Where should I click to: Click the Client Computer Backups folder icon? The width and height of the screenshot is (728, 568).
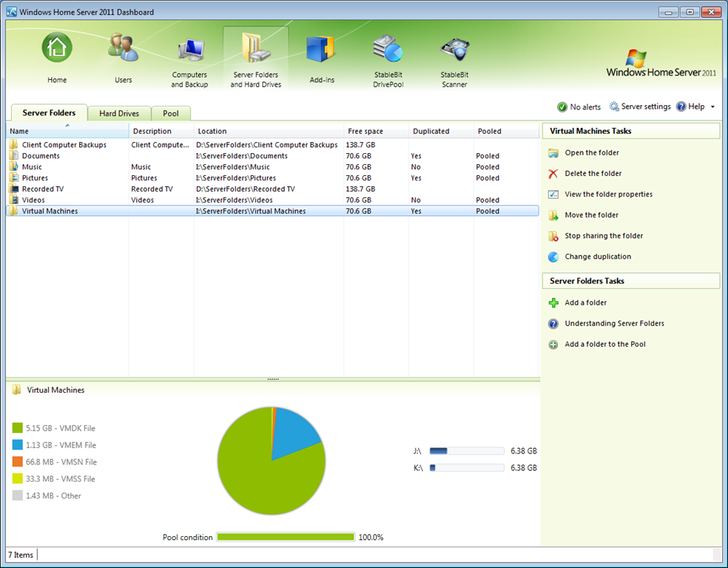[13, 144]
